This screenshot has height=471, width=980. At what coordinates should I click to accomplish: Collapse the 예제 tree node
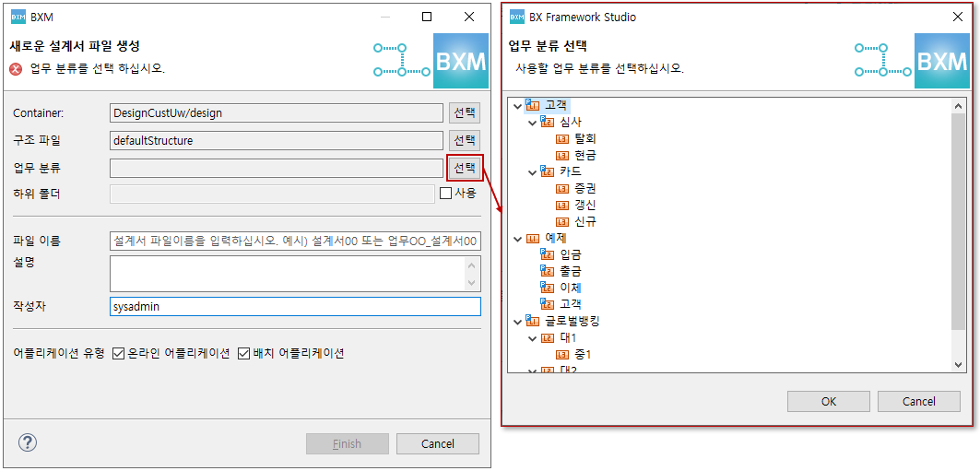[517, 238]
